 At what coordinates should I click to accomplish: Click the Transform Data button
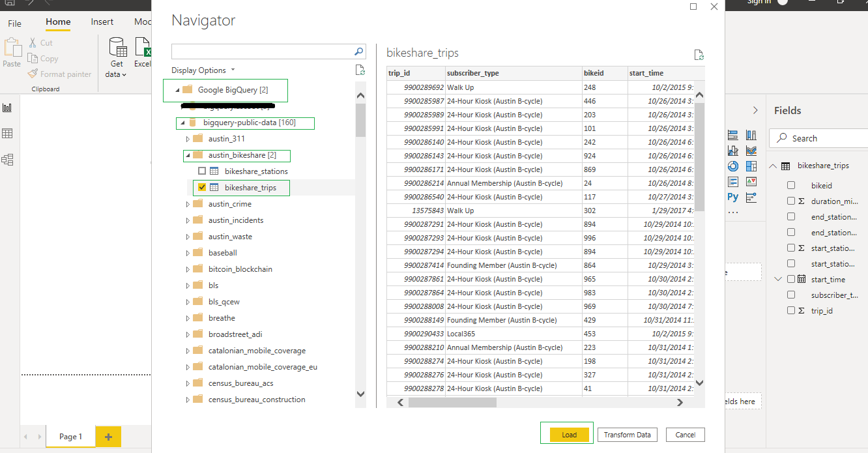[x=627, y=435]
